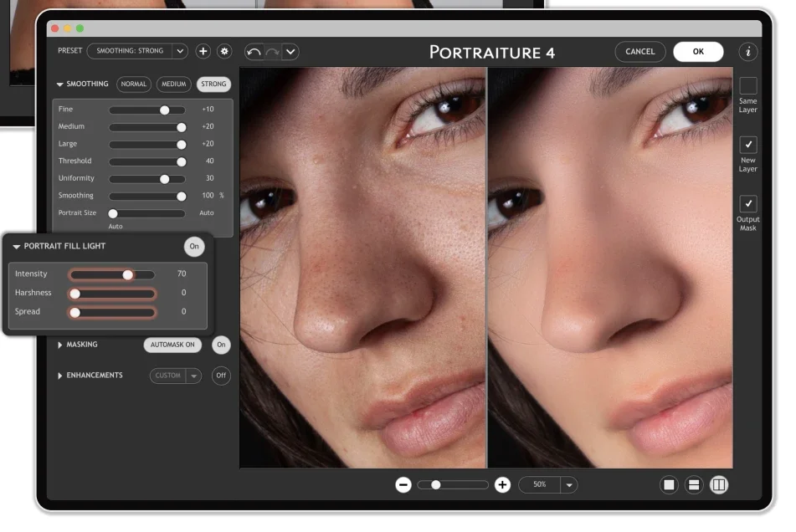Select Medium smoothing level
Viewport: 796px width, 532px height.
(x=173, y=84)
